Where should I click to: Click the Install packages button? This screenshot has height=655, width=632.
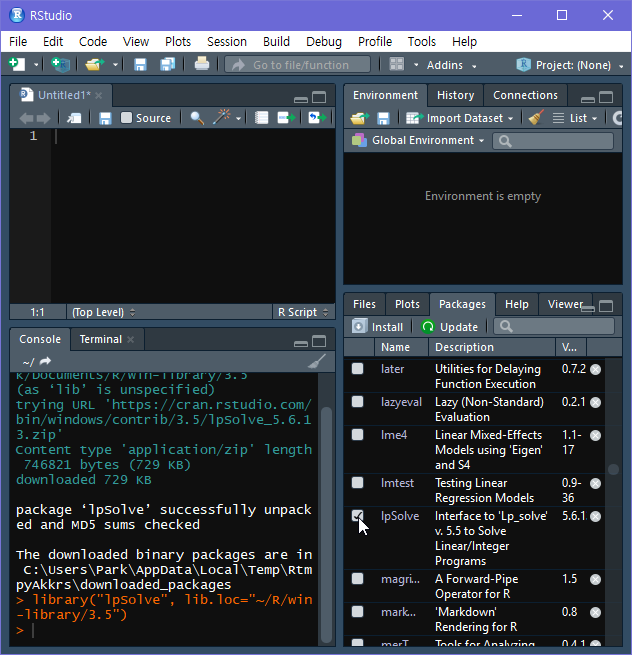coord(378,327)
